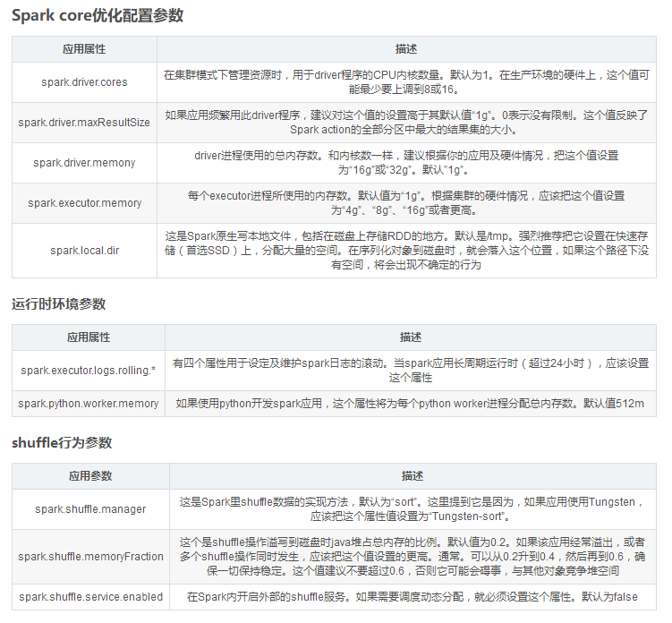
Task: Select the spark.driver.memory cell
Action: pos(84,163)
